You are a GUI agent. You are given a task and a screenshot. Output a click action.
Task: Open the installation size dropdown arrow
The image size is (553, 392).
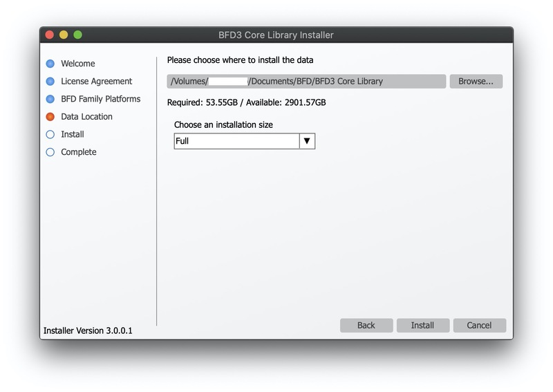307,141
